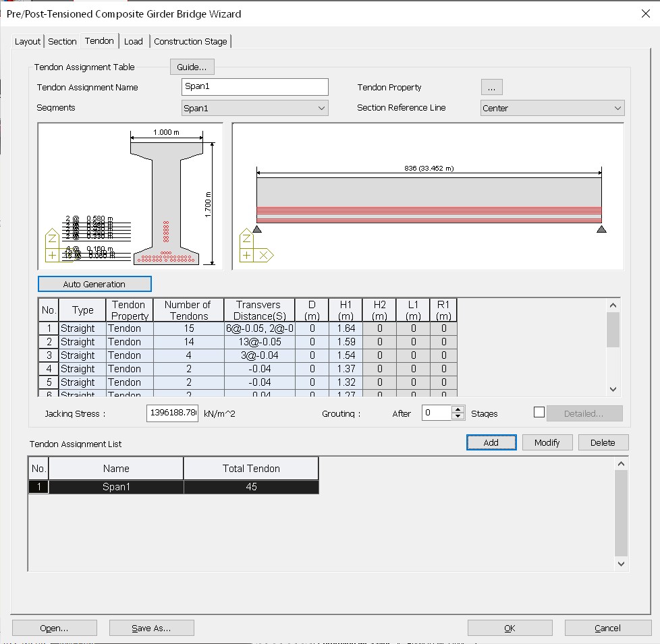Delete the Span1 tendon assignment
The height and width of the screenshot is (644, 660).
(x=603, y=442)
